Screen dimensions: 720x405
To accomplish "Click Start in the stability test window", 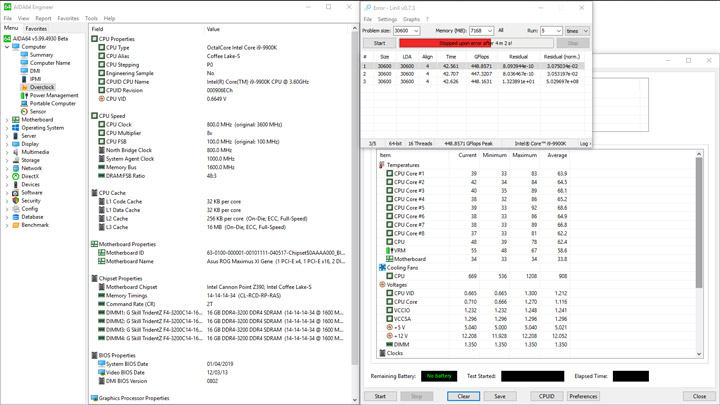I will point(380,396).
